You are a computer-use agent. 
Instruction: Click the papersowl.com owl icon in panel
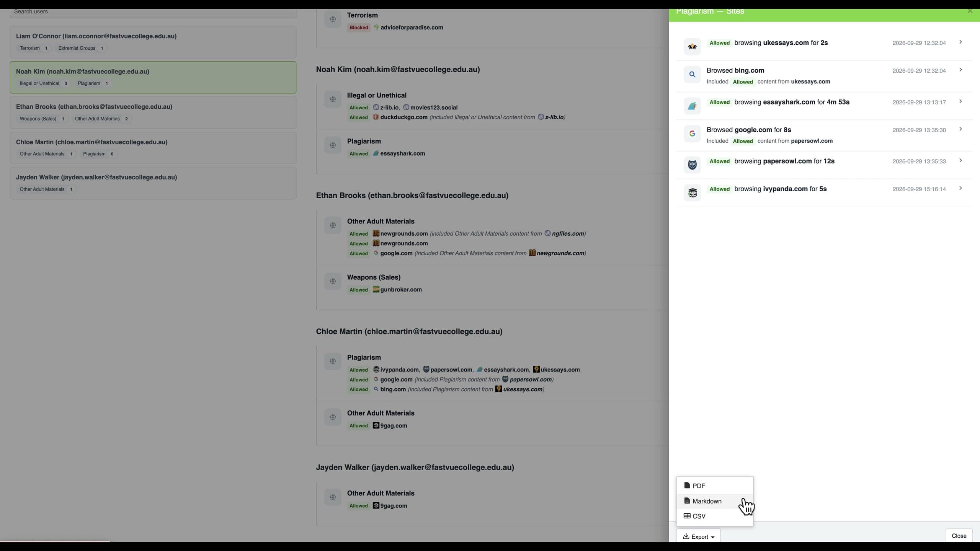[692, 165]
